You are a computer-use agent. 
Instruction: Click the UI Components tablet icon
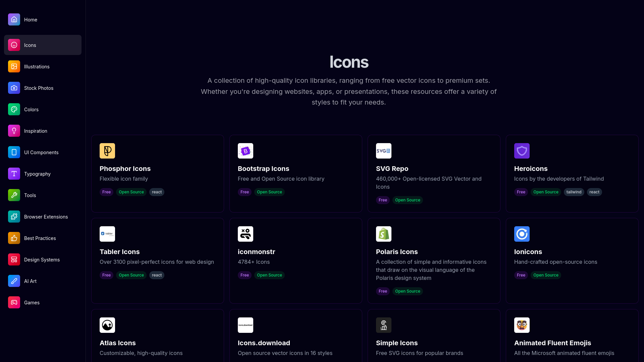click(14, 152)
